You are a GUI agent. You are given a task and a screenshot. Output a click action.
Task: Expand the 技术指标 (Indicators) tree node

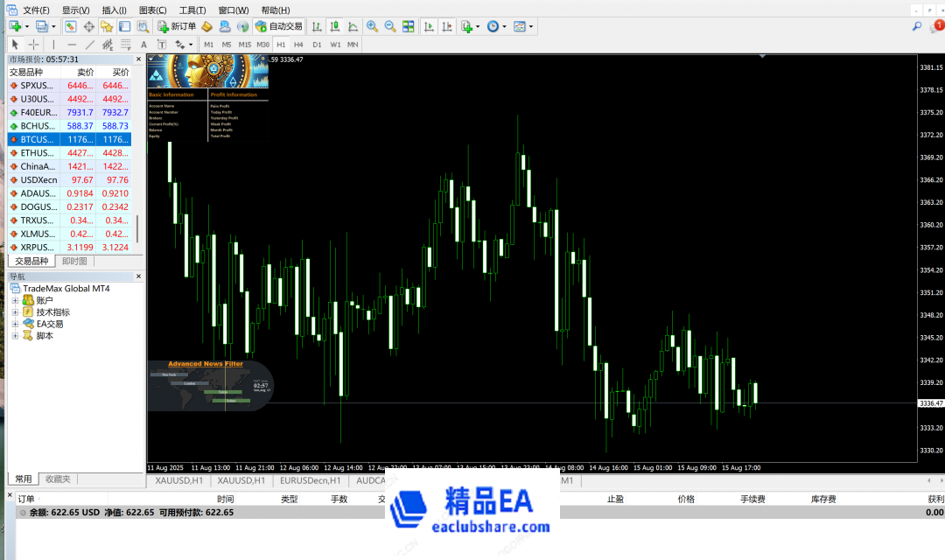point(15,312)
